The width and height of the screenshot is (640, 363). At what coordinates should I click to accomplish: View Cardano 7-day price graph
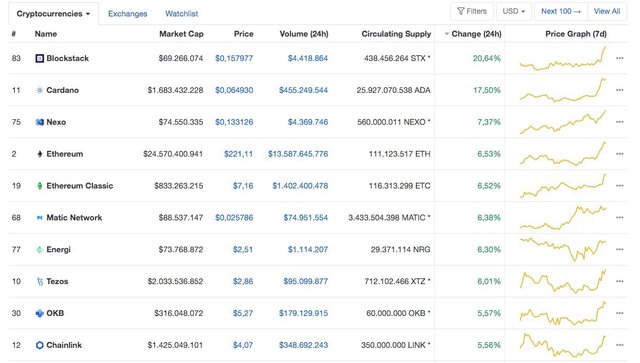[563, 90]
